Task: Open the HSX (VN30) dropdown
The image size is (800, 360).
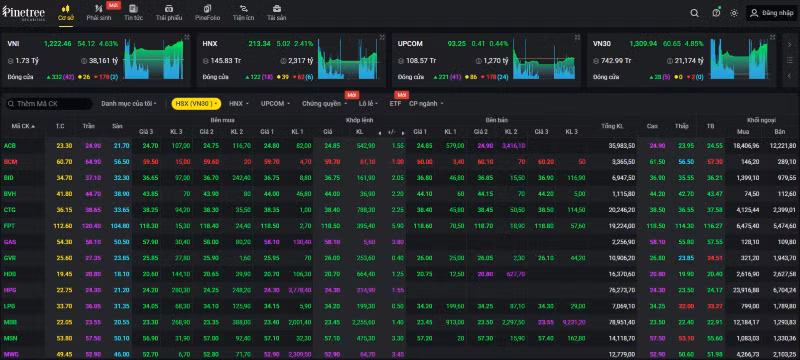Action: point(196,104)
